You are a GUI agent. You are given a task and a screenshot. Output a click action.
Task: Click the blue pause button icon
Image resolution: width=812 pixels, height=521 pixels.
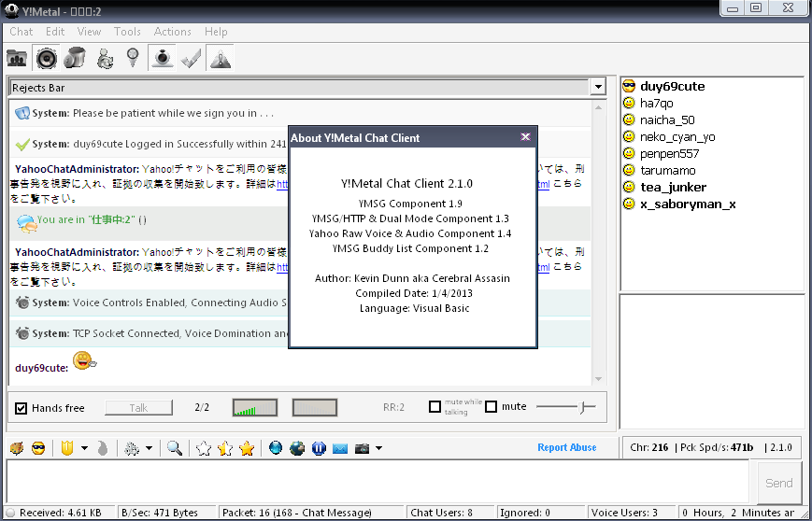click(319, 448)
